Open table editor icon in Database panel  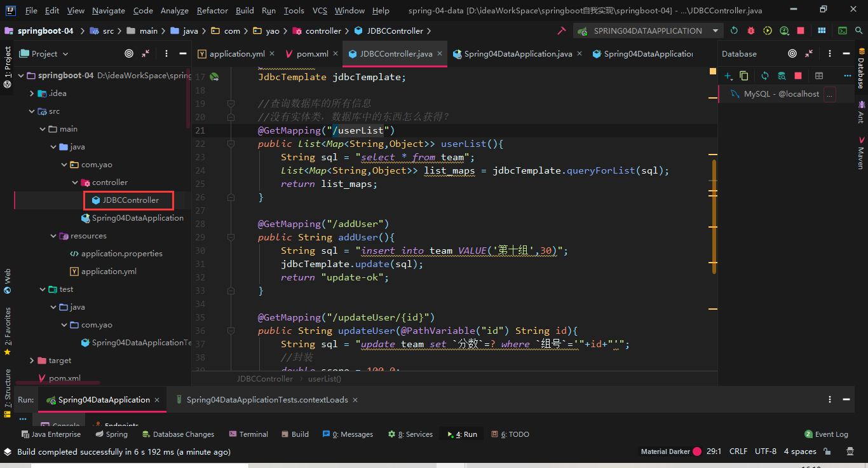[819, 76]
